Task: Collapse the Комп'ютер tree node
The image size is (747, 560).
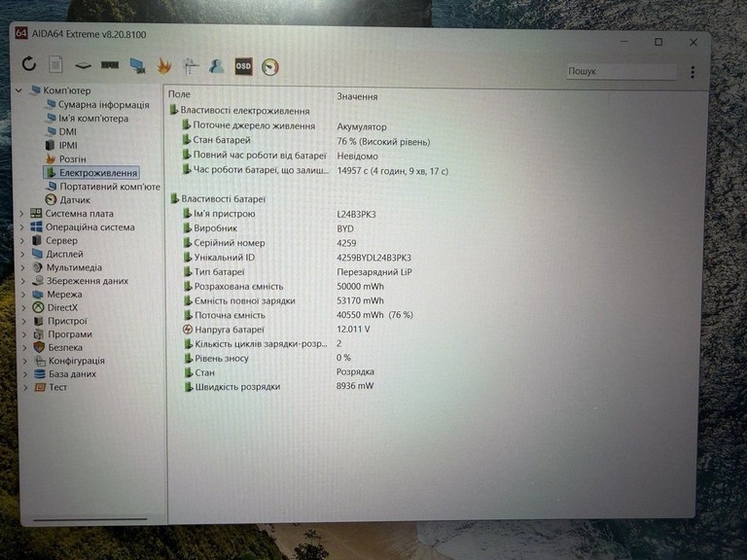Action: tap(19, 90)
